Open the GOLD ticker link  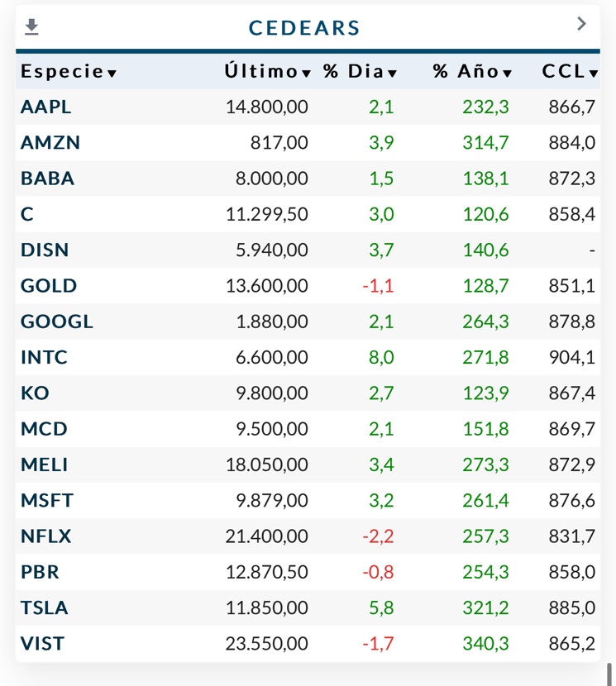pyautogui.click(x=49, y=286)
